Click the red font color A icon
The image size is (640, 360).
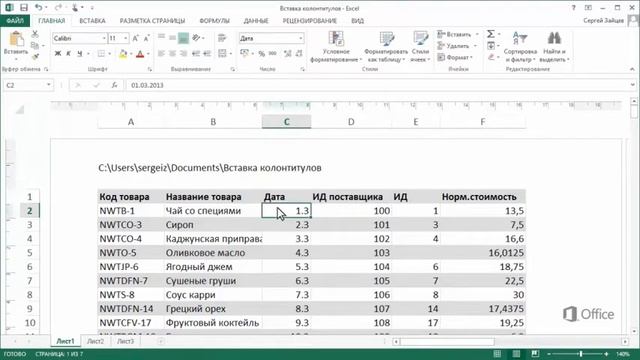(140, 53)
